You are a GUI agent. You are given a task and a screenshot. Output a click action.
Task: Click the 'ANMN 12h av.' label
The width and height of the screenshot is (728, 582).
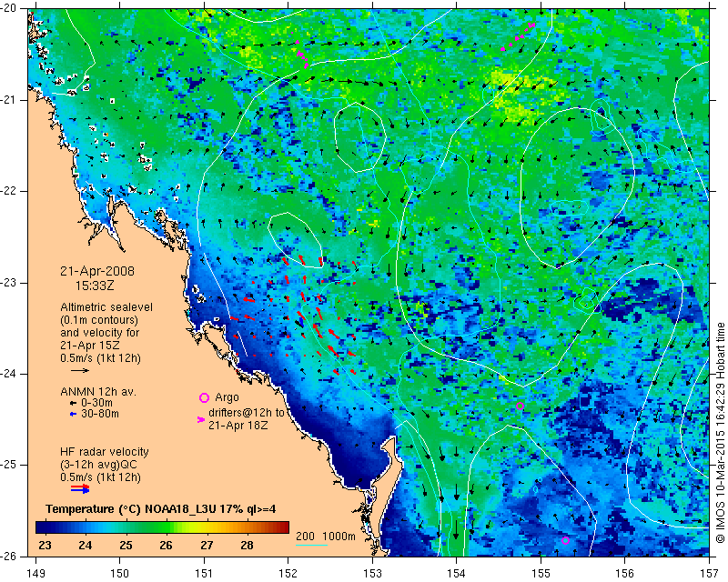point(98,392)
